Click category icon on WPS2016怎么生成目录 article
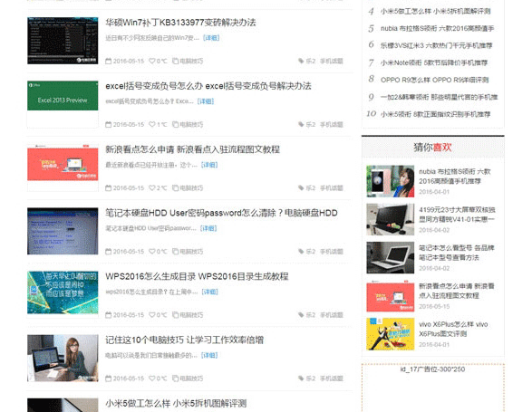532x412 pixels. pos(176,315)
